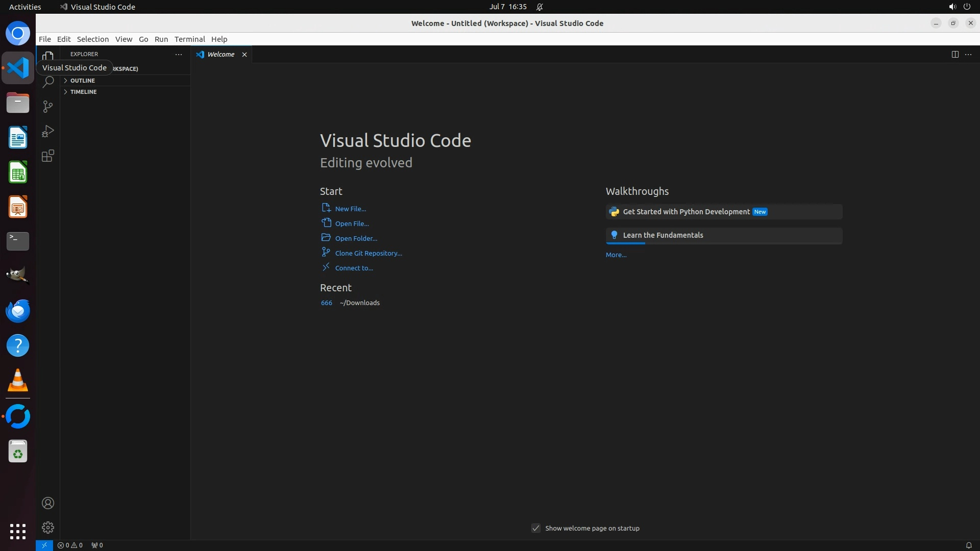Open the Extensions view

pos(48,156)
